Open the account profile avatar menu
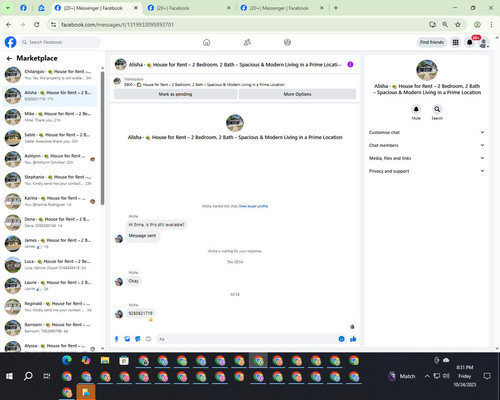This screenshot has height=400, width=500. point(484,43)
